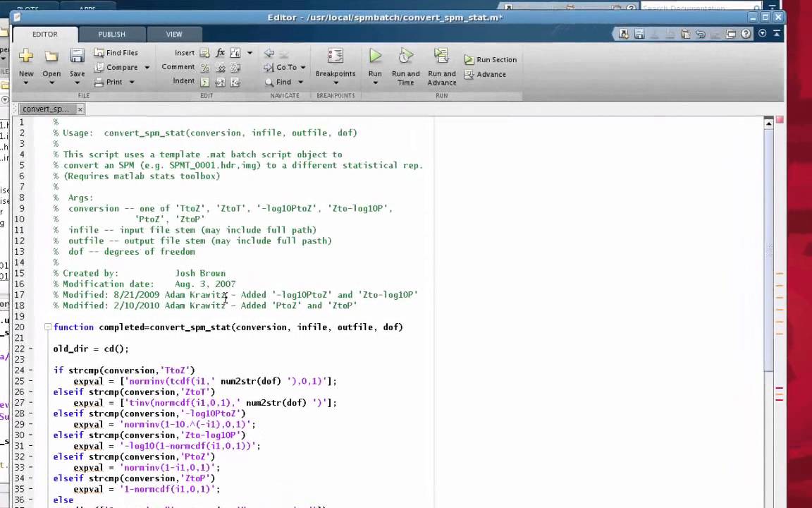This screenshot has width=812, height=508.
Task: Click the Compare files button
Action: click(x=116, y=67)
